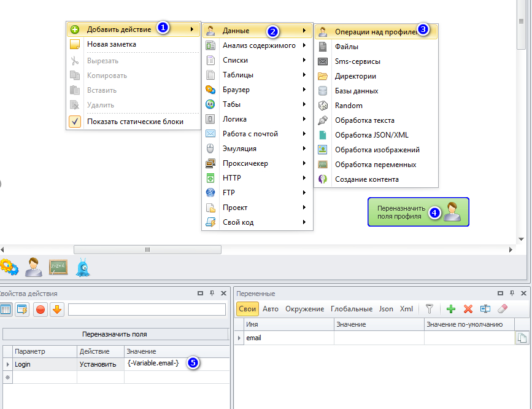Switch to the Глобальные variables tab

click(x=351, y=309)
